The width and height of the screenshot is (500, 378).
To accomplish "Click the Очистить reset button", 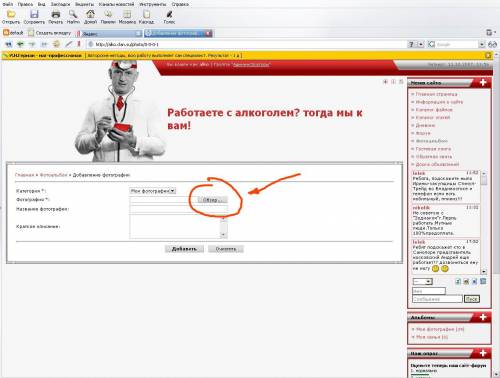I will click(226, 249).
